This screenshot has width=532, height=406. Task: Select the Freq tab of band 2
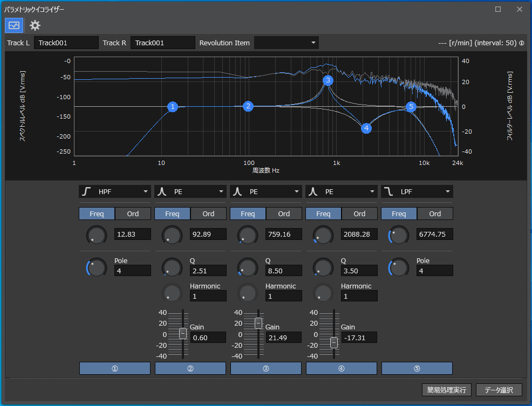(x=172, y=214)
